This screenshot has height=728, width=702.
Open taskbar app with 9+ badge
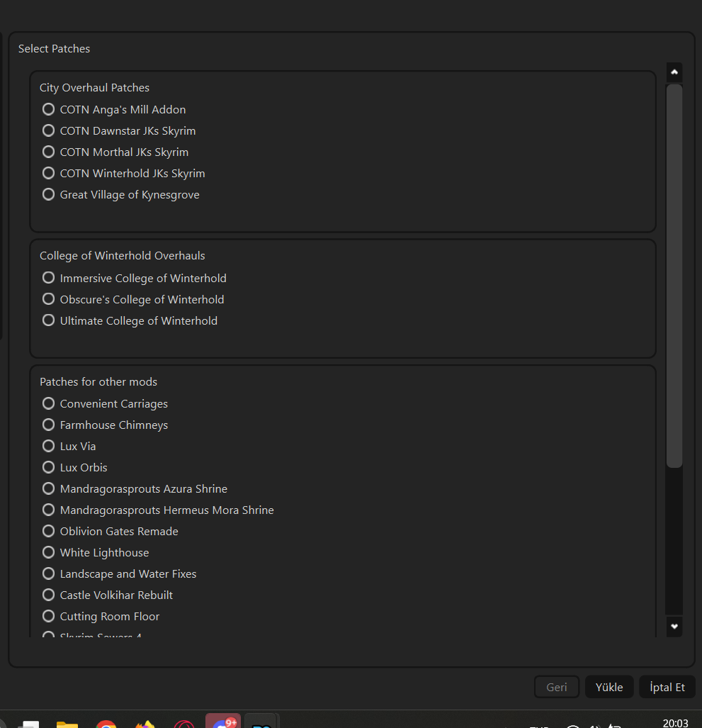[x=223, y=721]
